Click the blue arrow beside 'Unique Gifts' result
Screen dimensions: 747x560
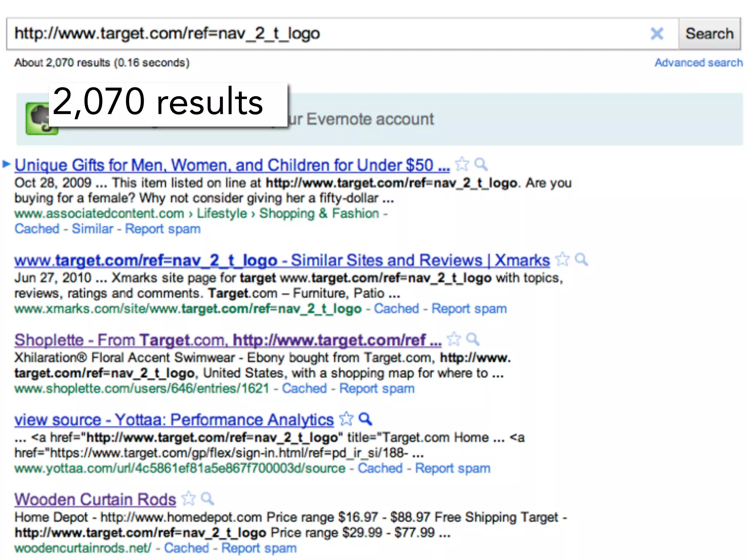[x=6, y=164]
